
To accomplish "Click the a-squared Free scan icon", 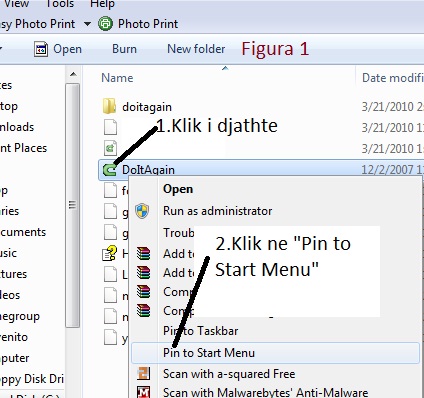I will [144, 373].
